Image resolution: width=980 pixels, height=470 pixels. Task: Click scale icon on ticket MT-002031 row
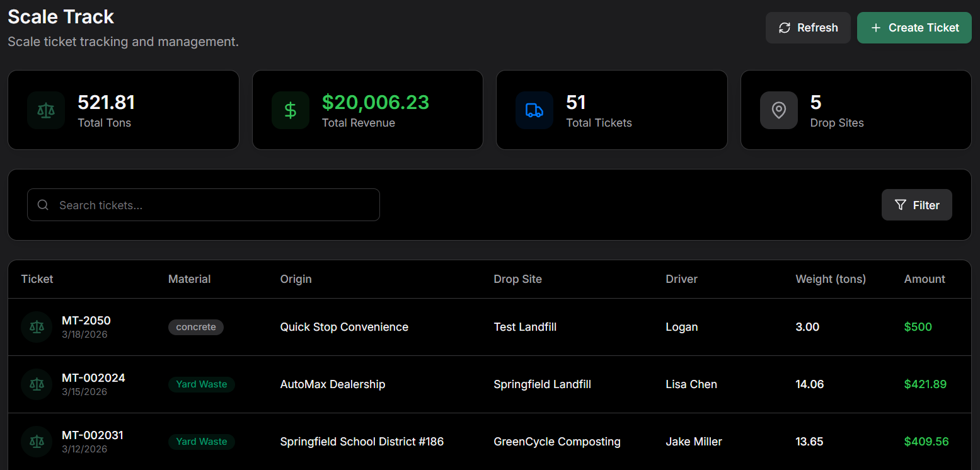tap(37, 442)
